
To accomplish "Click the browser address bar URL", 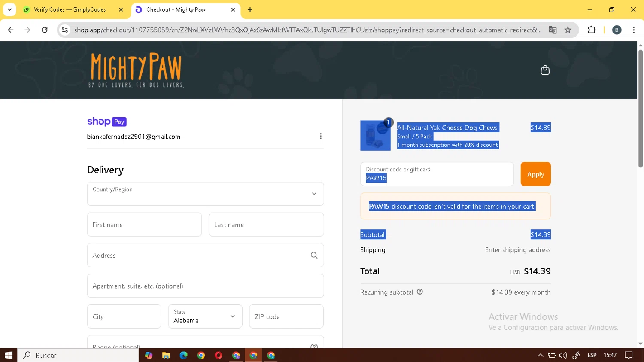I will 307,30.
